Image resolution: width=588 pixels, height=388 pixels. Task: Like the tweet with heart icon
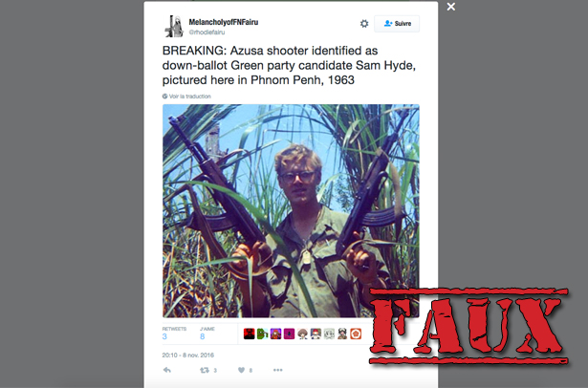tap(242, 370)
